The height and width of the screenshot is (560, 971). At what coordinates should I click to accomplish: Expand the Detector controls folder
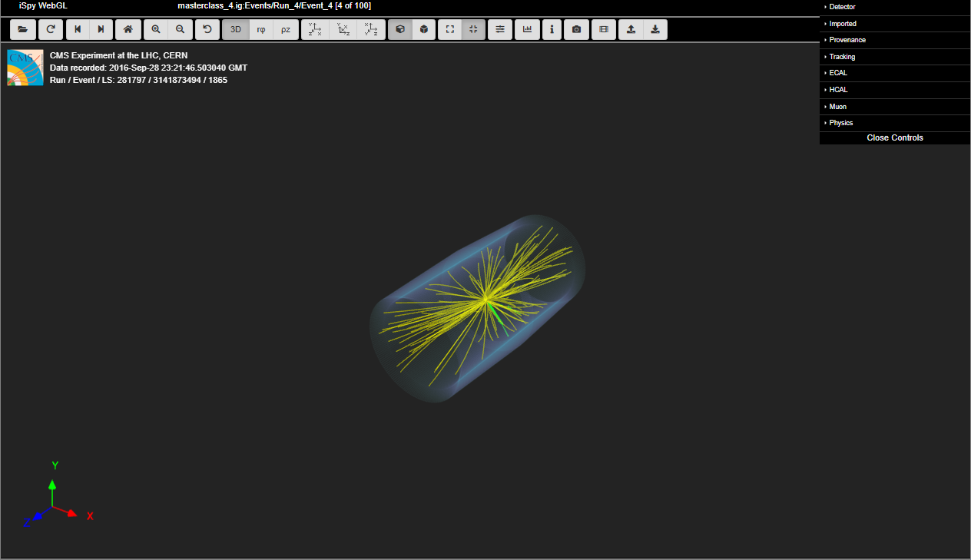pos(842,7)
